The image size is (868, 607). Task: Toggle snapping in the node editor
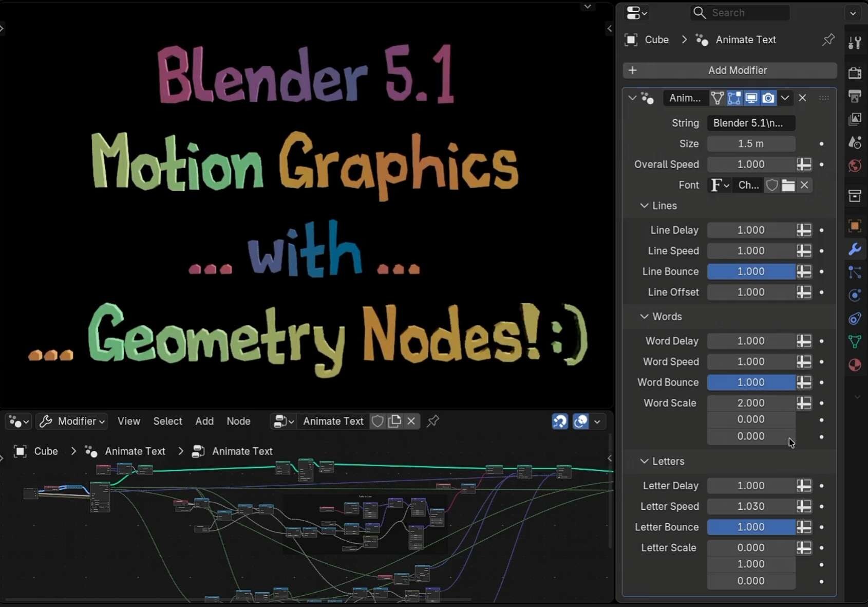click(x=559, y=421)
